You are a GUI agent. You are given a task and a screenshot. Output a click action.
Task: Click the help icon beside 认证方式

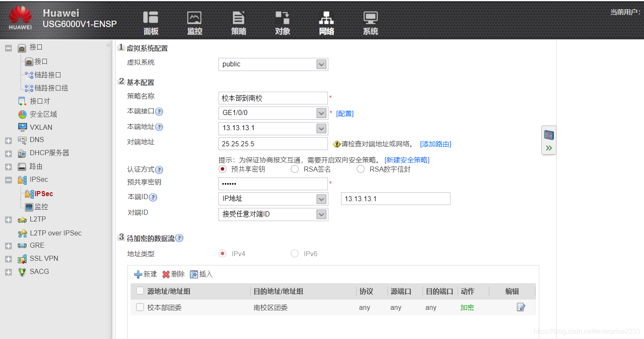click(159, 170)
